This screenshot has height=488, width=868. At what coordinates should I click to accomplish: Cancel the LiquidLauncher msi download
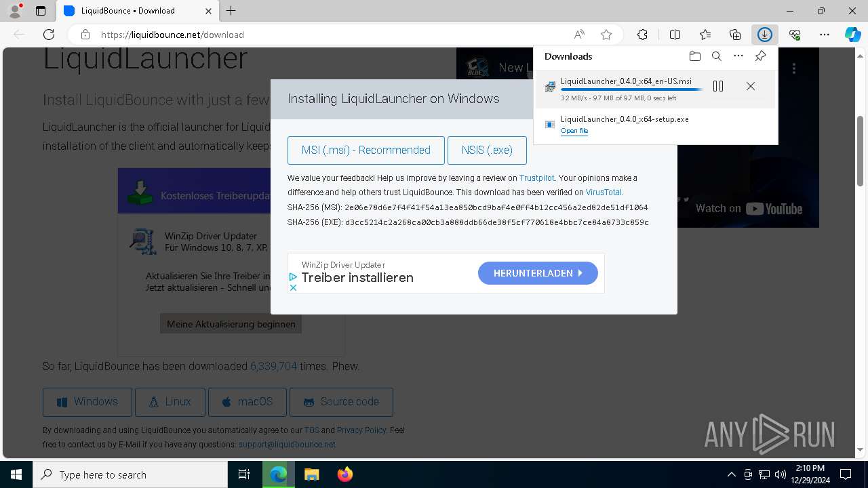751,86
